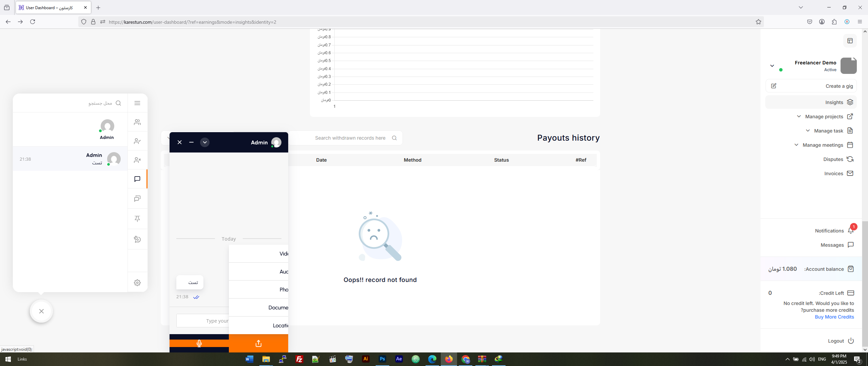Open the Notifications bell icon
This screenshot has height=366, width=868.
pos(850,231)
